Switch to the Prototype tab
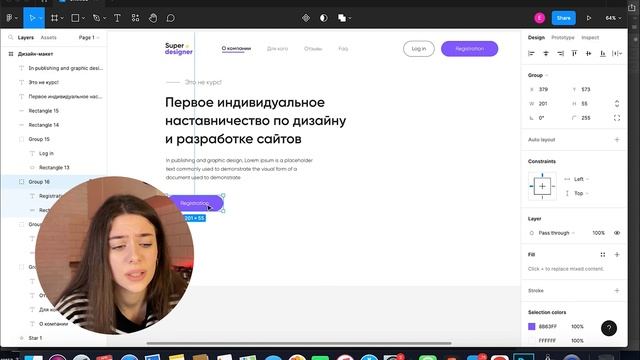Image resolution: width=640 pixels, height=360 pixels. (x=562, y=38)
